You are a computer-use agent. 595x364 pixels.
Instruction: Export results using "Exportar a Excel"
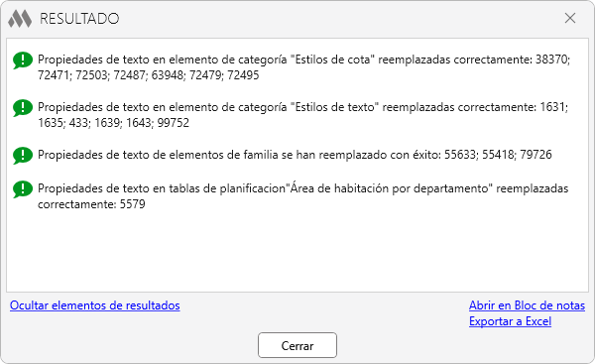pos(510,321)
